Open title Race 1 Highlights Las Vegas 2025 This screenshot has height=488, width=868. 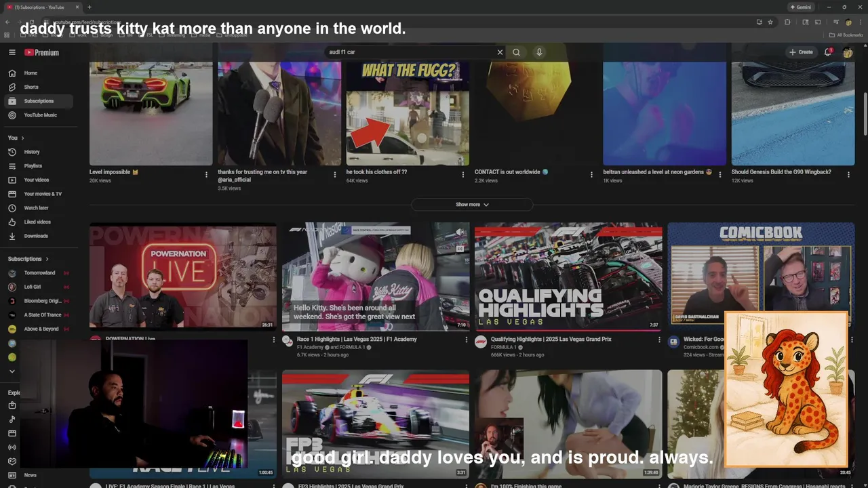(357, 339)
